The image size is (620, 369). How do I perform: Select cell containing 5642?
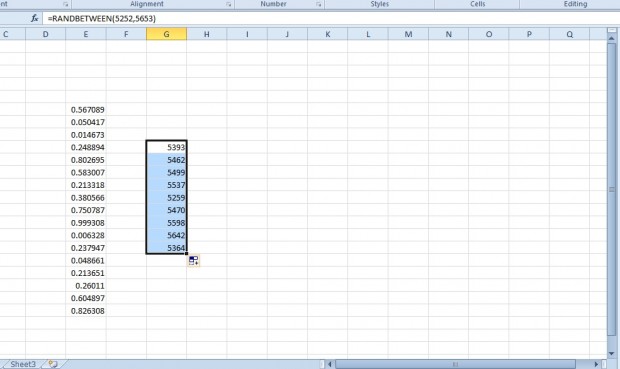coord(166,235)
